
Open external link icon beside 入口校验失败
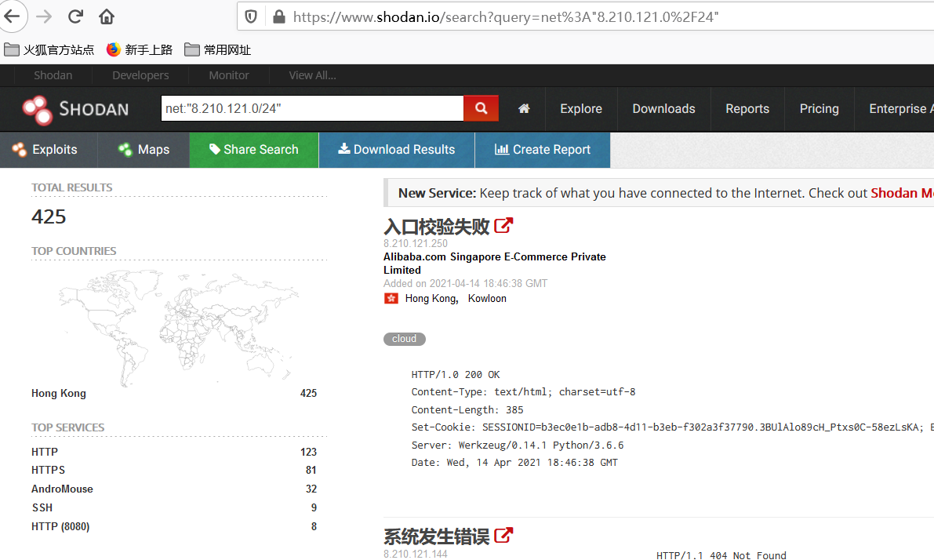click(x=503, y=226)
